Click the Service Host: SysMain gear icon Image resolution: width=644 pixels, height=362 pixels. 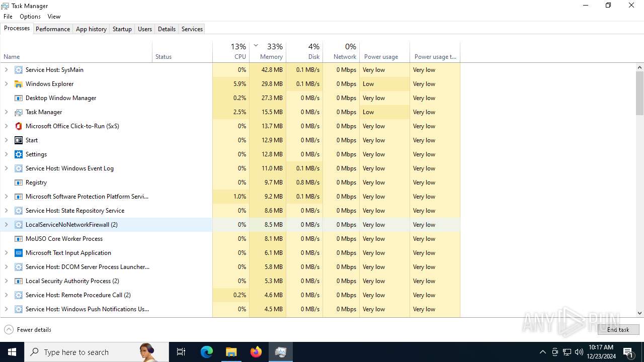point(19,70)
